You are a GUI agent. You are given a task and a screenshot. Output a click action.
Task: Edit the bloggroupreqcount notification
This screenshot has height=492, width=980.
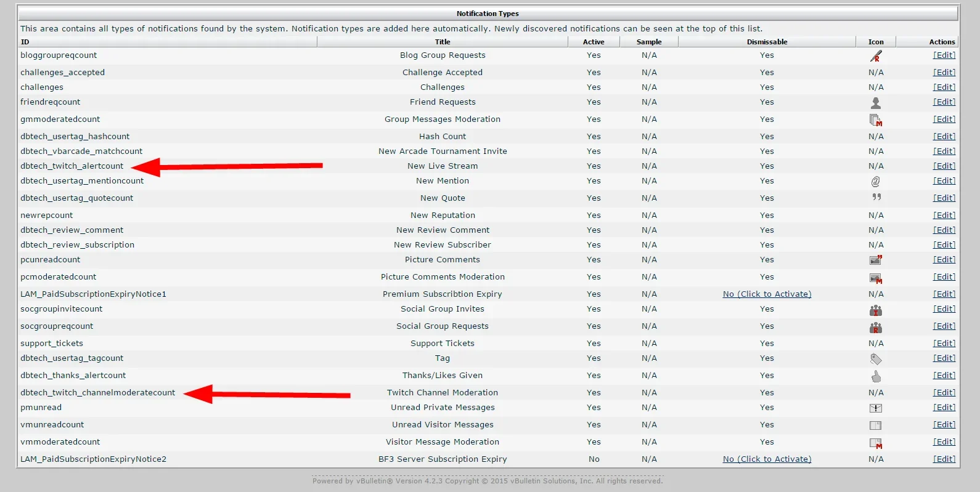click(944, 55)
